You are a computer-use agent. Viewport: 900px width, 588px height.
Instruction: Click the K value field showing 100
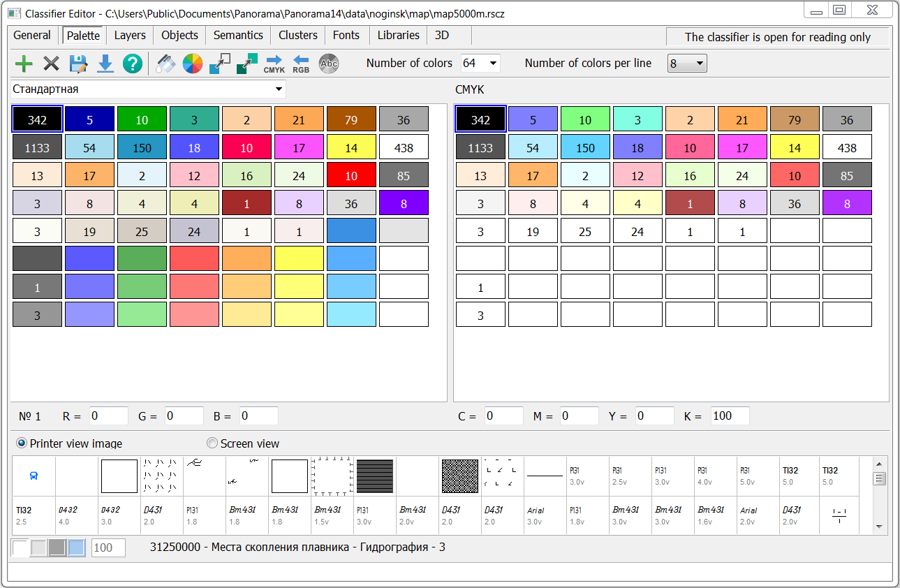[x=730, y=416]
